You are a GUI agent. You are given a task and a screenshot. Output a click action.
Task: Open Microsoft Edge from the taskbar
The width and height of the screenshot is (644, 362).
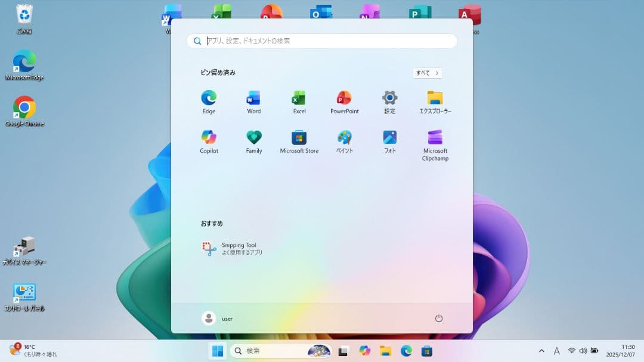pos(407,351)
